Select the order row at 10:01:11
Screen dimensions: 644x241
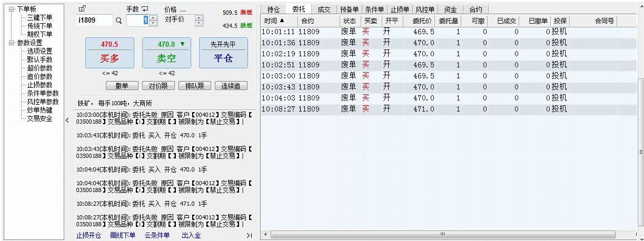[x=449, y=32]
